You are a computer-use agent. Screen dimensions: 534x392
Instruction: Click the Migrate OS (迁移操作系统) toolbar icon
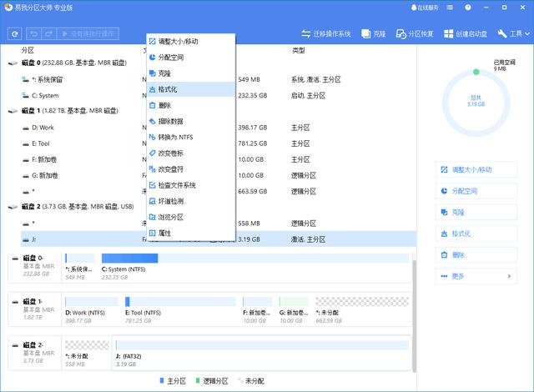(x=329, y=34)
